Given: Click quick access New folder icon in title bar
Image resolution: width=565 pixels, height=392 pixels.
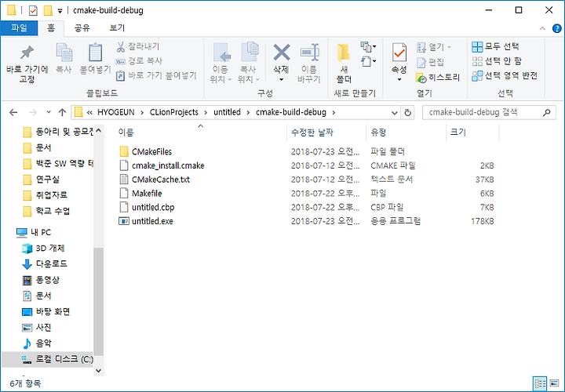Looking at the screenshot, I should click(48, 10).
